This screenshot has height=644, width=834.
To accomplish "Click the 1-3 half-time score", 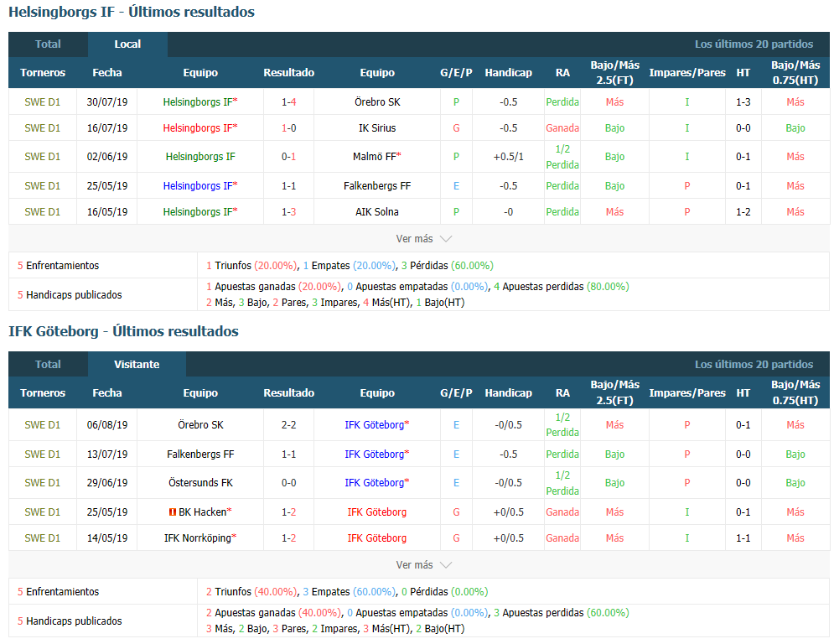I will pyautogui.click(x=743, y=102).
